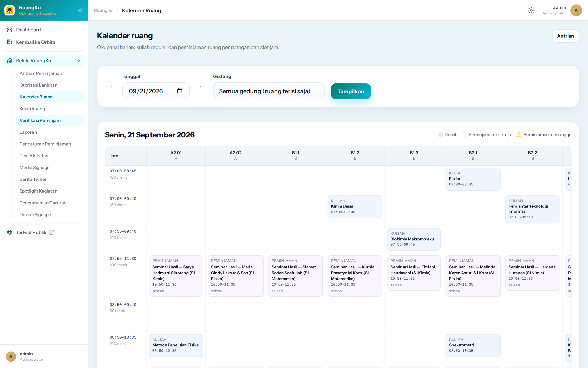Open Pengumuman Darurat menu item
This screenshot has width=588, height=368.
point(50,203)
